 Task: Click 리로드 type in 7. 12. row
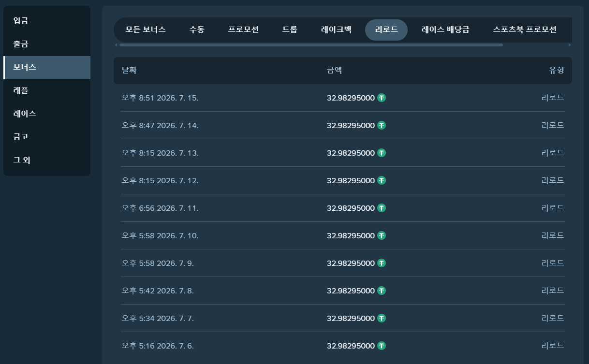point(553,180)
